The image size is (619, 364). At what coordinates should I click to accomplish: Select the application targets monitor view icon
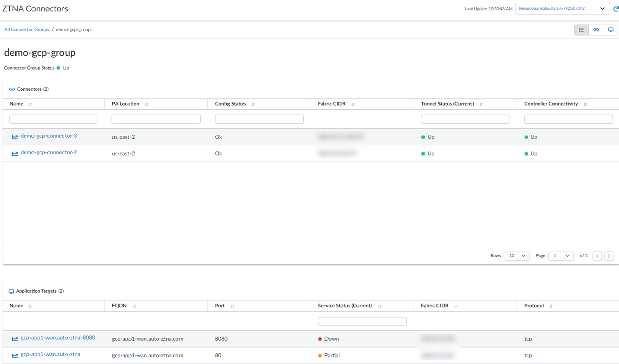tap(611, 30)
